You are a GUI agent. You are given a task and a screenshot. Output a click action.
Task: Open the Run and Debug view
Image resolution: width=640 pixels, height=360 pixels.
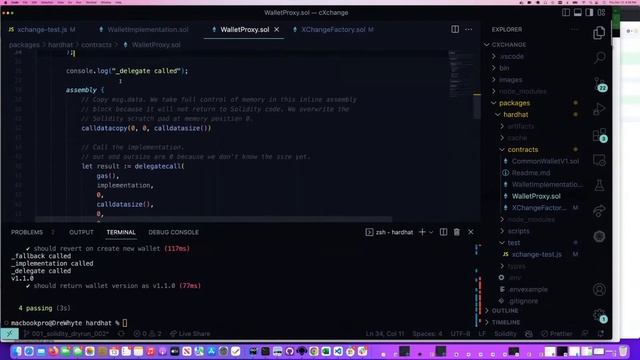pos(599,109)
